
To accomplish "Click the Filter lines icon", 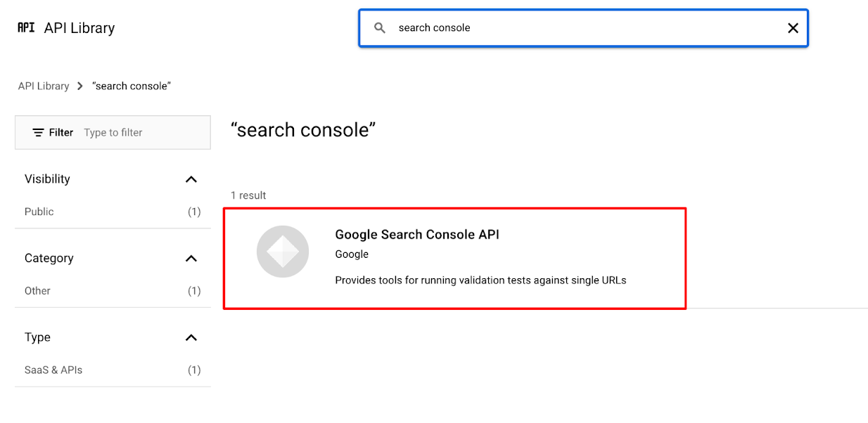I will click(x=39, y=132).
